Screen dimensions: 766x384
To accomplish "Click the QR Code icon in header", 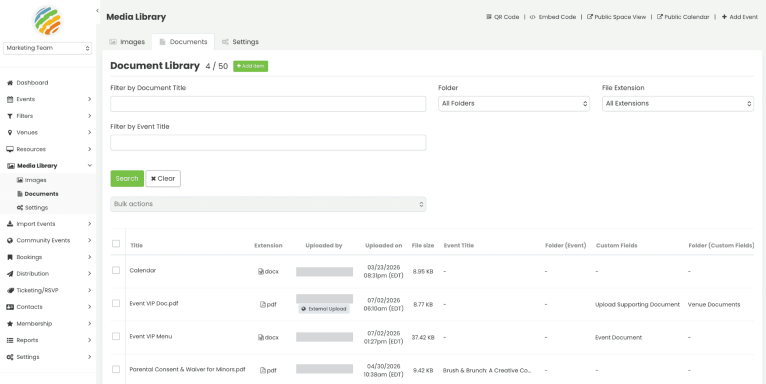I will coord(489,17).
